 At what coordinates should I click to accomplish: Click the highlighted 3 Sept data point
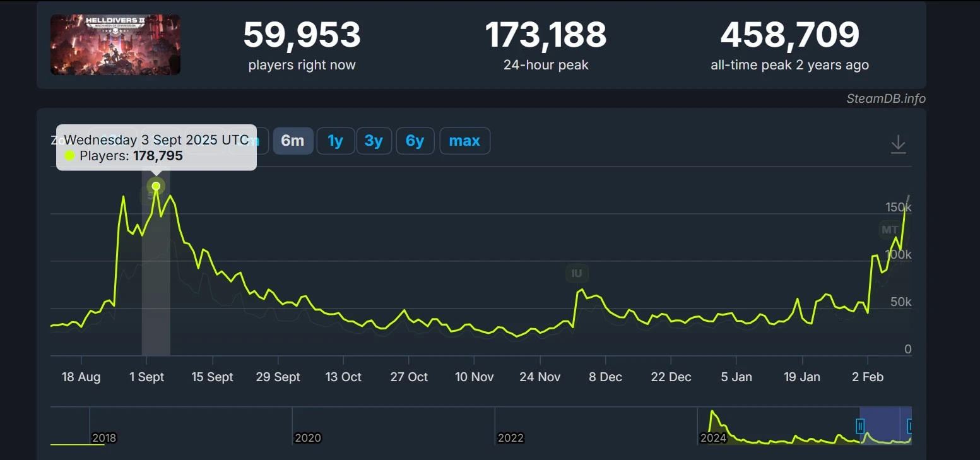pyautogui.click(x=156, y=186)
